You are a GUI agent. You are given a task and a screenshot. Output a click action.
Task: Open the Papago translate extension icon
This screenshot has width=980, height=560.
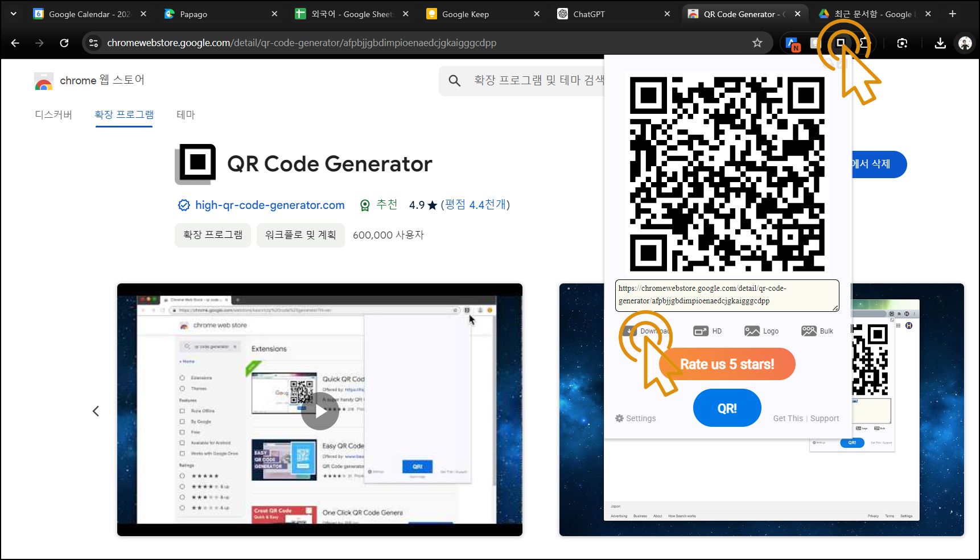tap(793, 43)
